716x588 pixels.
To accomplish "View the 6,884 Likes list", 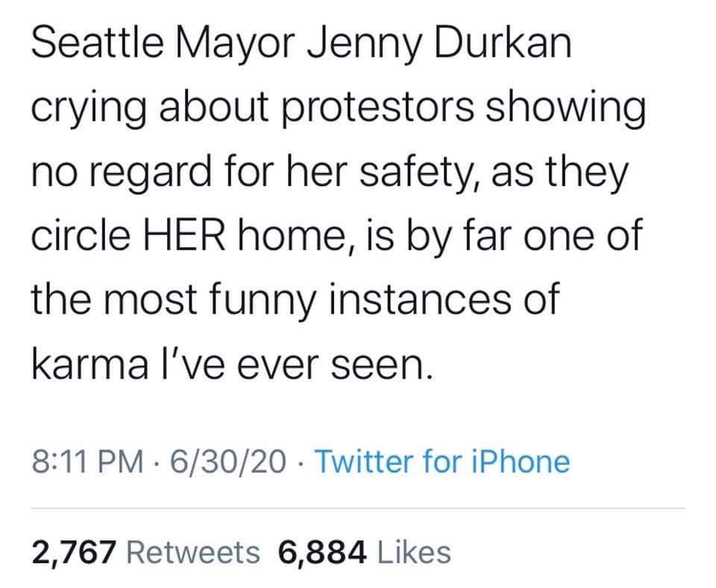I will 364,552.
